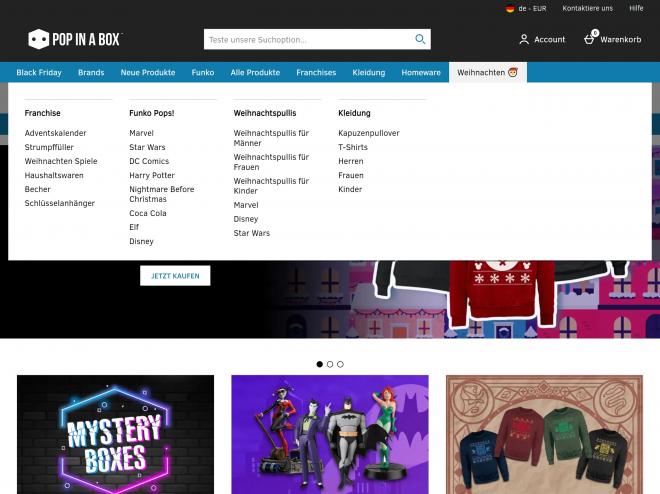
Task: Select Weihnachtspullis für Kinder
Action: pos(271,186)
